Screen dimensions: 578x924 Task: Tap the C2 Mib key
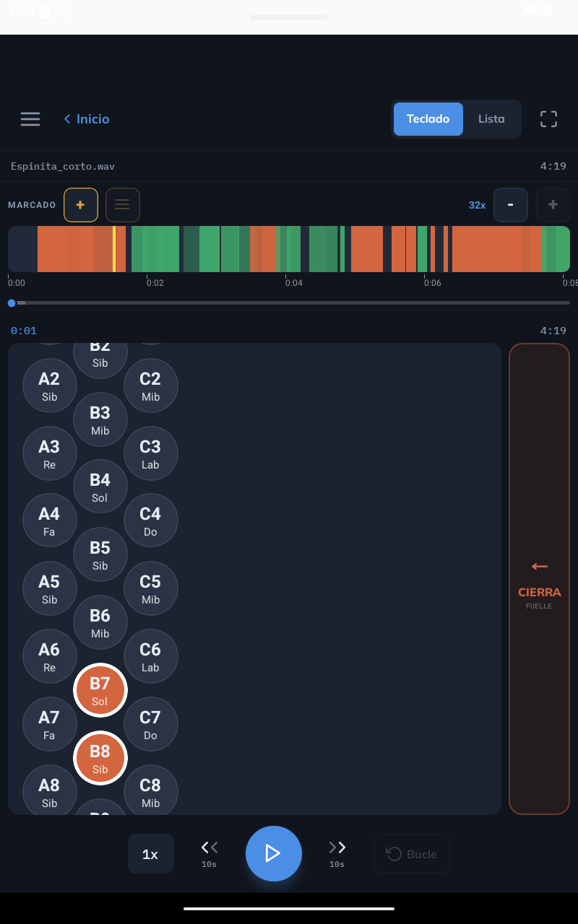(151, 385)
